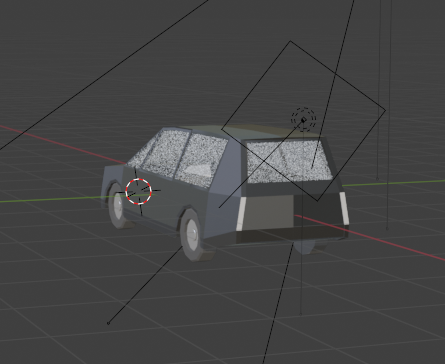Click the car's rear side window
Viewport: 445px width, 364px height.
point(201,160)
